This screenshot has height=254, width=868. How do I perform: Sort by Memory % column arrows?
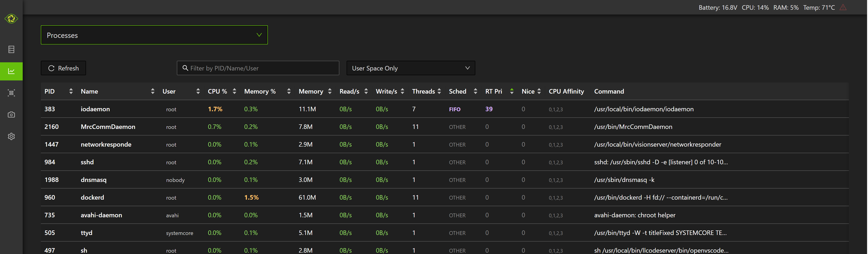[289, 91]
